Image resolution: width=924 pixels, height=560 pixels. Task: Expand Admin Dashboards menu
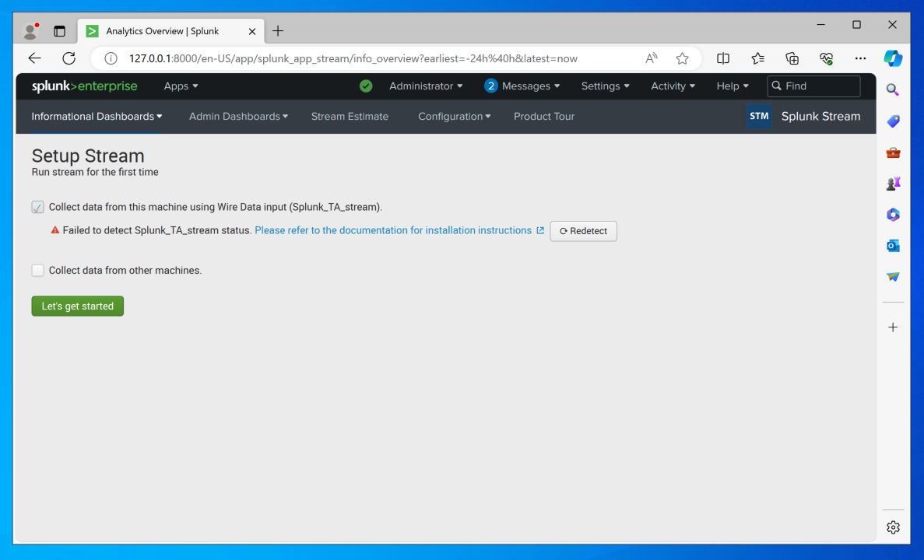(x=239, y=116)
